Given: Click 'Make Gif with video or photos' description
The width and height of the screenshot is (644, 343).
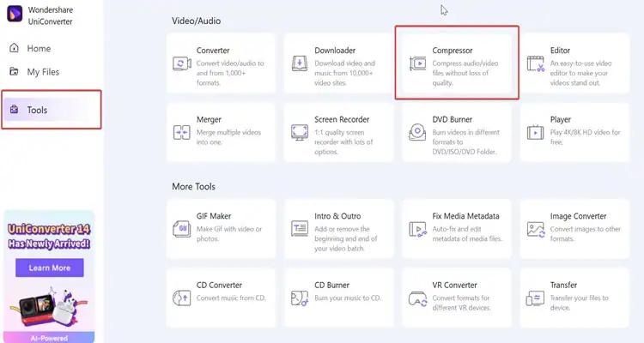Looking at the screenshot, I should 228,233.
